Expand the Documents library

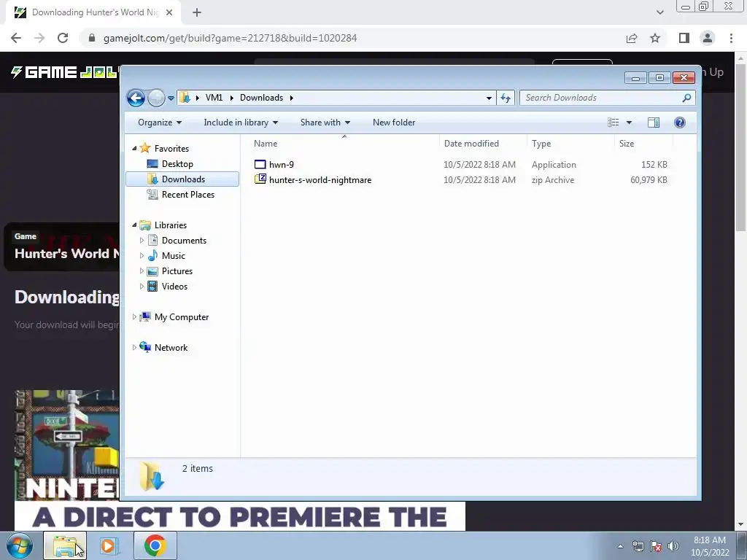(142, 241)
